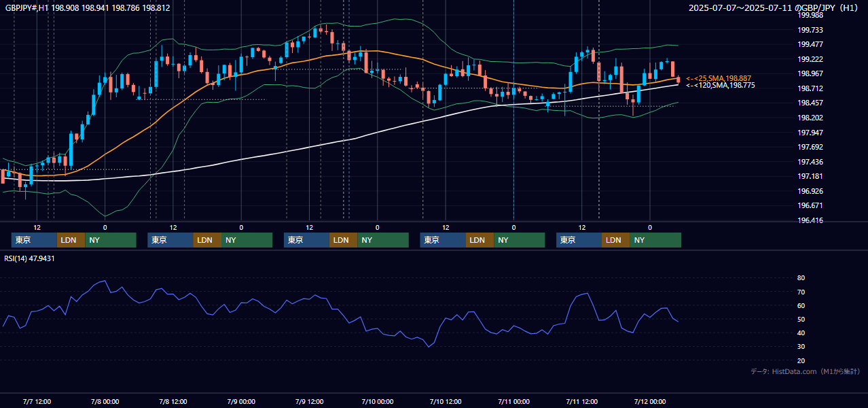The height and width of the screenshot is (408, 868).
Task: Select the 7/9 00:00 date label
Action: tap(240, 401)
